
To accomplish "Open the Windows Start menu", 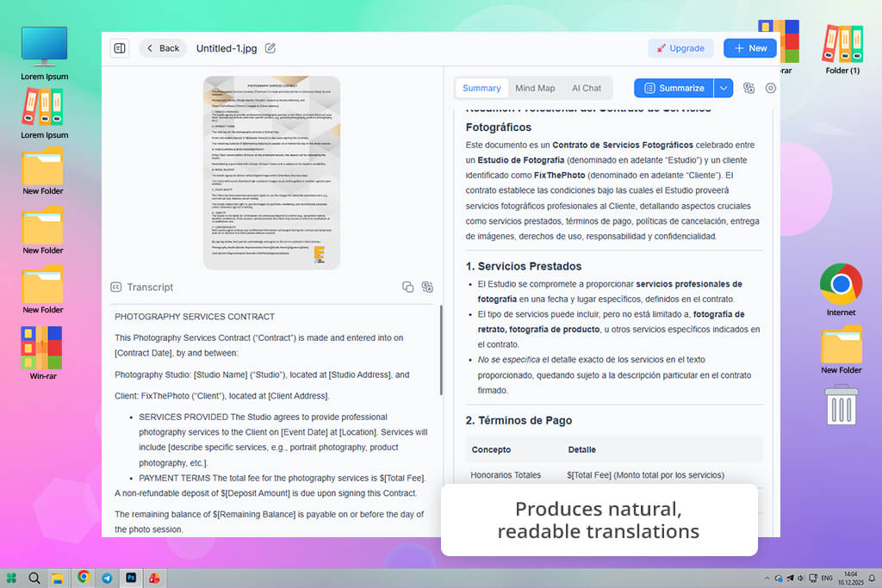I will 11,578.
